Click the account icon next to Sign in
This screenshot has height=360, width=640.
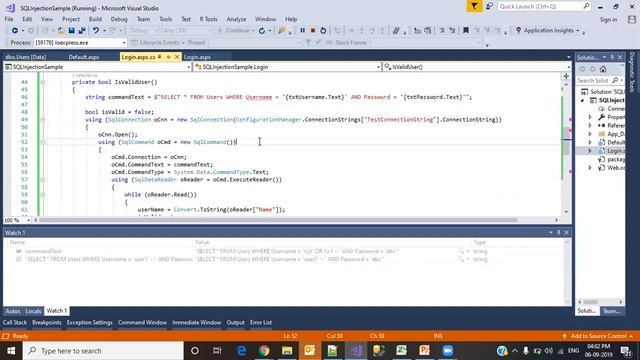(x=632, y=19)
